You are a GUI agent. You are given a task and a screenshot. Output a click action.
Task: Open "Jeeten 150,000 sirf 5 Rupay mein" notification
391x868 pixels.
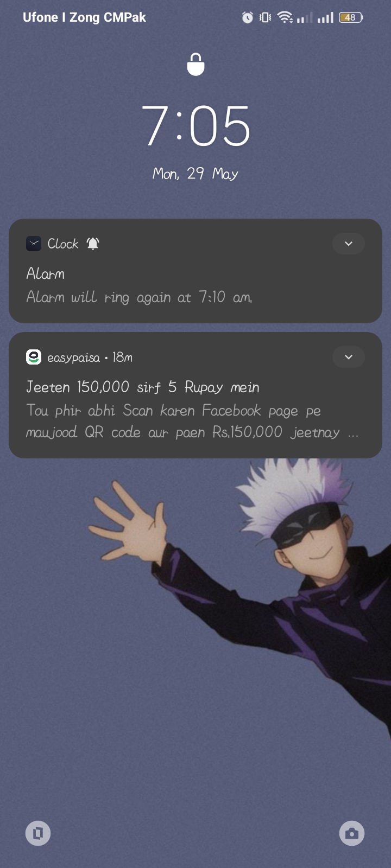pos(143,387)
